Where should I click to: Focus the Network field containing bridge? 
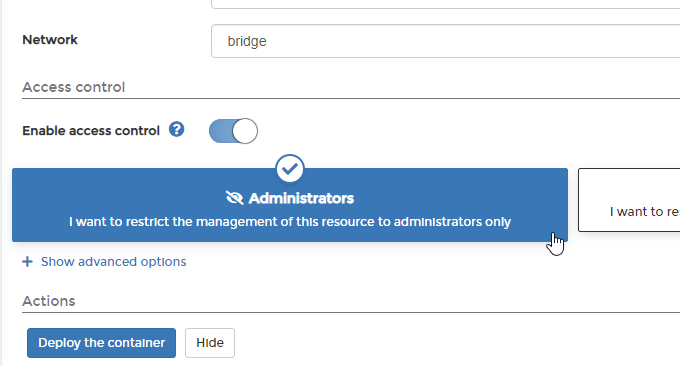445,41
